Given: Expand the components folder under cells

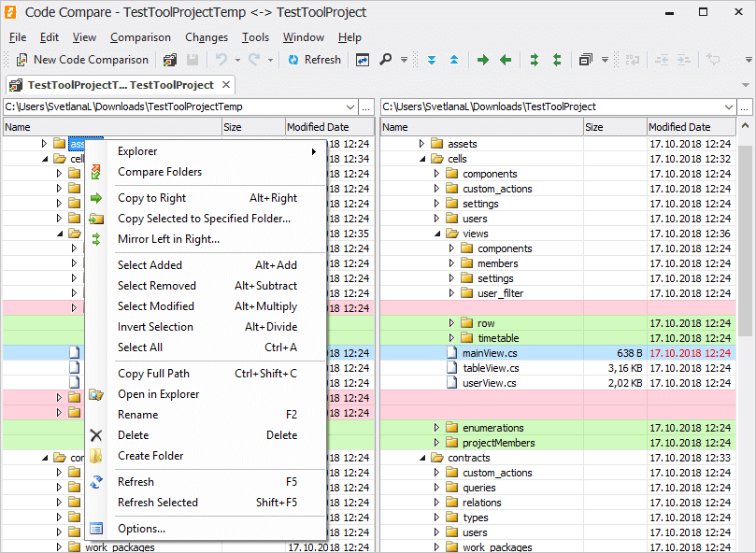Looking at the screenshot, I should point(436,174).
